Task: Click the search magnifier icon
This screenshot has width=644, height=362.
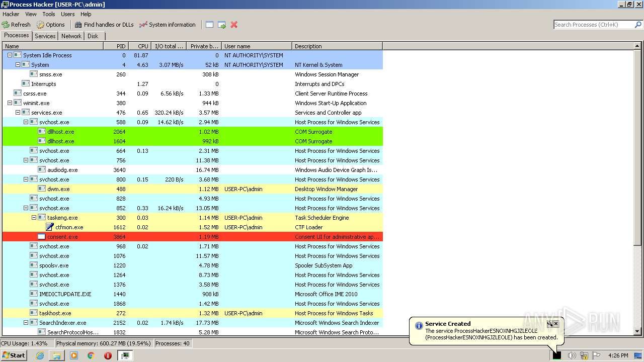Action: pos(638,25)
